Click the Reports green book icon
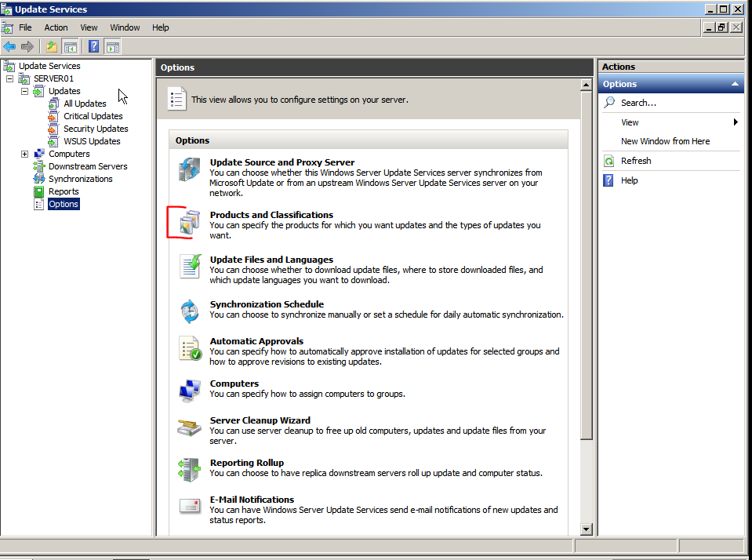 pyautogui.click(x=38, y=191)
